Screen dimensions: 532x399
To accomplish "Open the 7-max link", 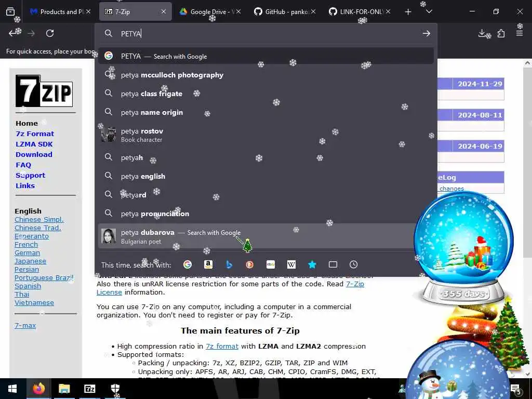I will point(25,326).
